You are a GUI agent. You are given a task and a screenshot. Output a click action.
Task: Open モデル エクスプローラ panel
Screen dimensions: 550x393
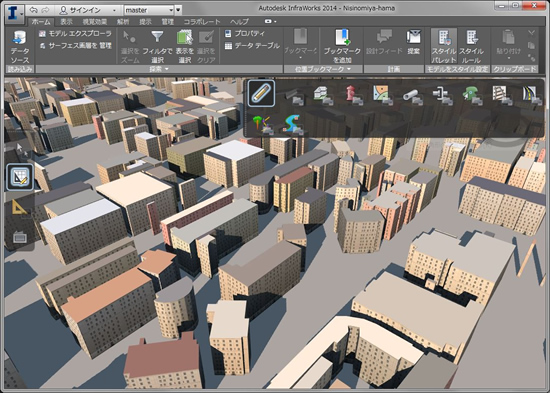75,34
